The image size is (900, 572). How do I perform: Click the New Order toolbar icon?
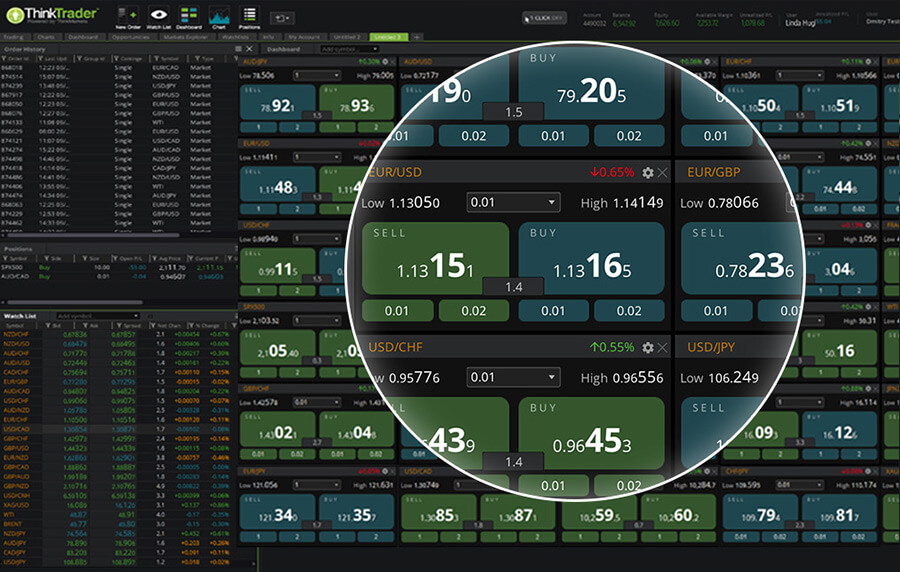(127, 17)
